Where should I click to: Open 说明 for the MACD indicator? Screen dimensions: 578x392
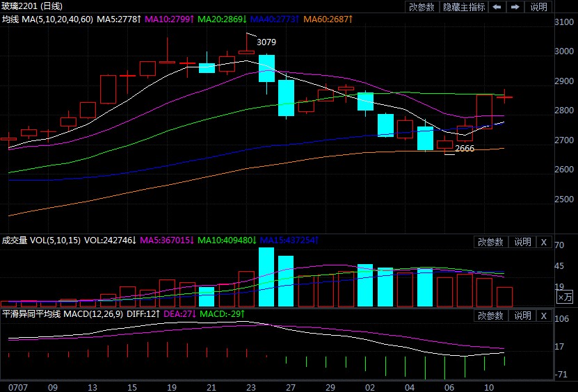click(522, 316)
